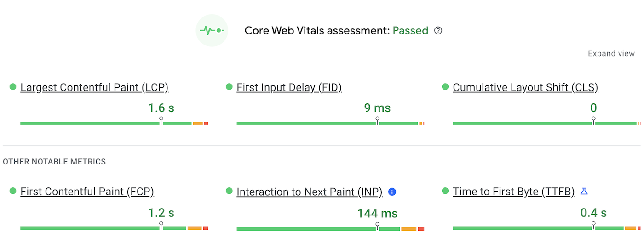
Task: Click the orange segment of INP bar
Action: pyautogui.click(x=408, y=228)
